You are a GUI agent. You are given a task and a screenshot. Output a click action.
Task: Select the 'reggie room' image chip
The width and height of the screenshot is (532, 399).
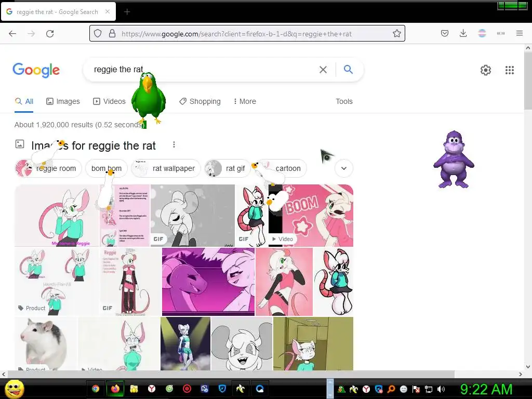(48, 168)
